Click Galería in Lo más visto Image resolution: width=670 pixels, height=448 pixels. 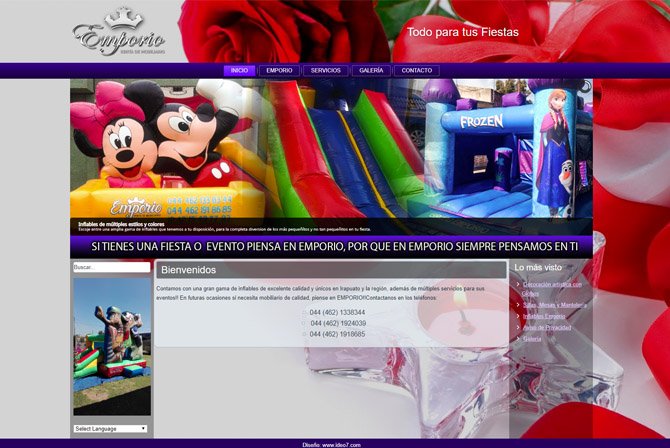pos(532,339)
